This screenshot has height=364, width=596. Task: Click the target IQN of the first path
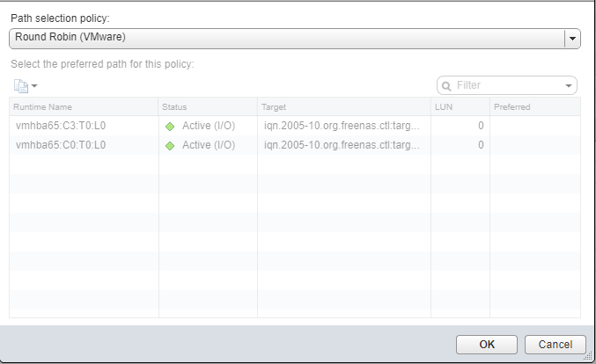[x=342, y=126]
